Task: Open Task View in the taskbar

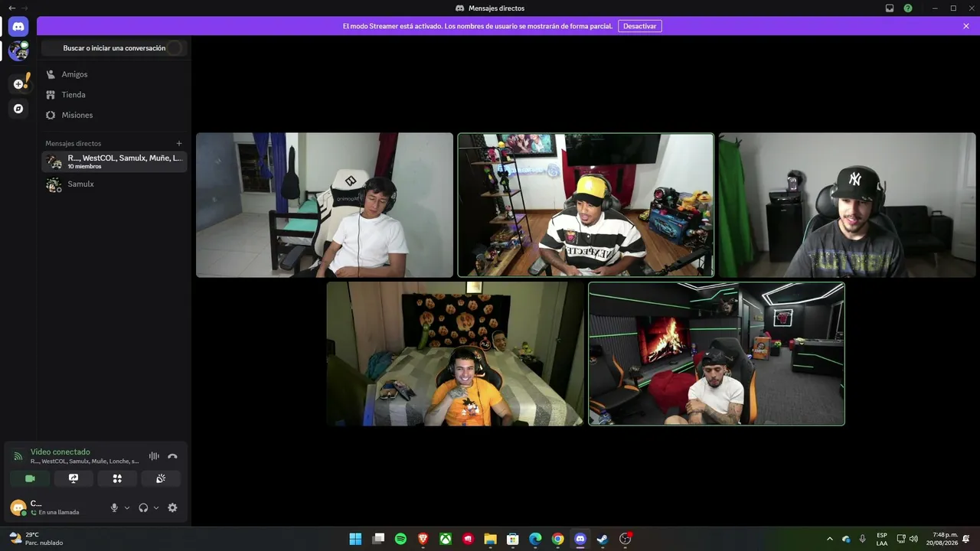Action: pos(378,539)
